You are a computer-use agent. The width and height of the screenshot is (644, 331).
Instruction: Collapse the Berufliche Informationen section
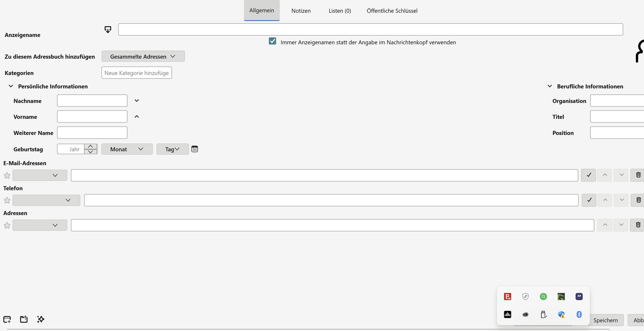coord(550,86)
